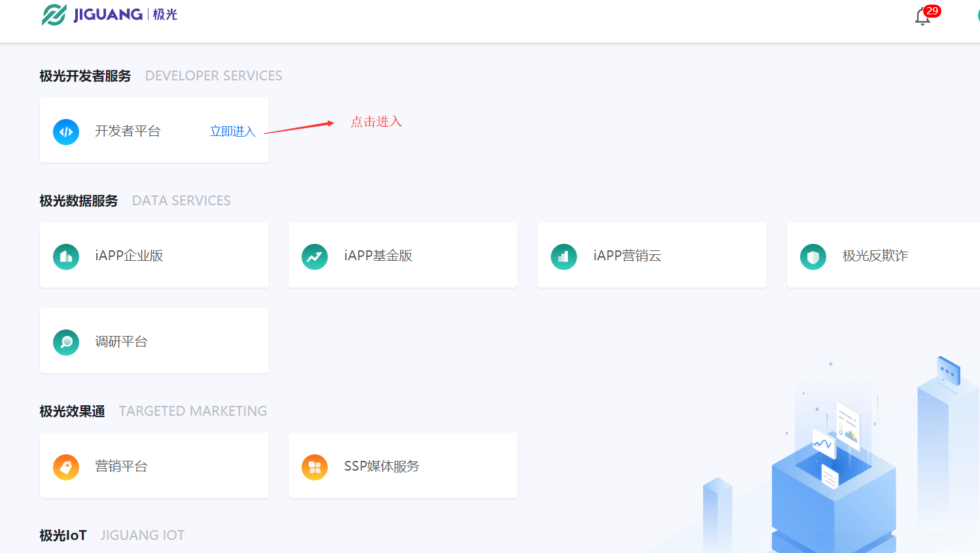Click the iAPP企业版 card
Screen dimensions: 980x553
(154, 255)
